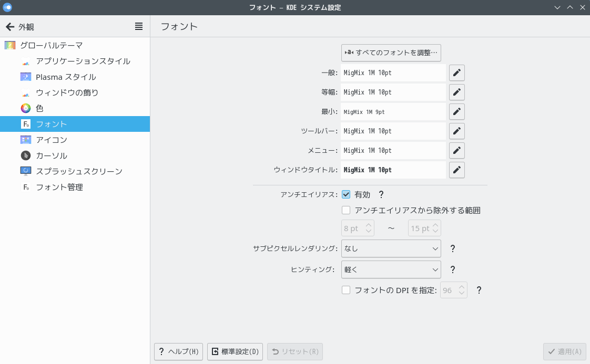Click the 標準設定(D) button
The image size is (590, 364).
tap(235, 352)
